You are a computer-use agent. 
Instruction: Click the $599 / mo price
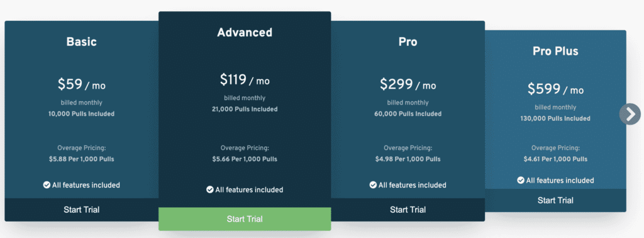coord(556,89)
